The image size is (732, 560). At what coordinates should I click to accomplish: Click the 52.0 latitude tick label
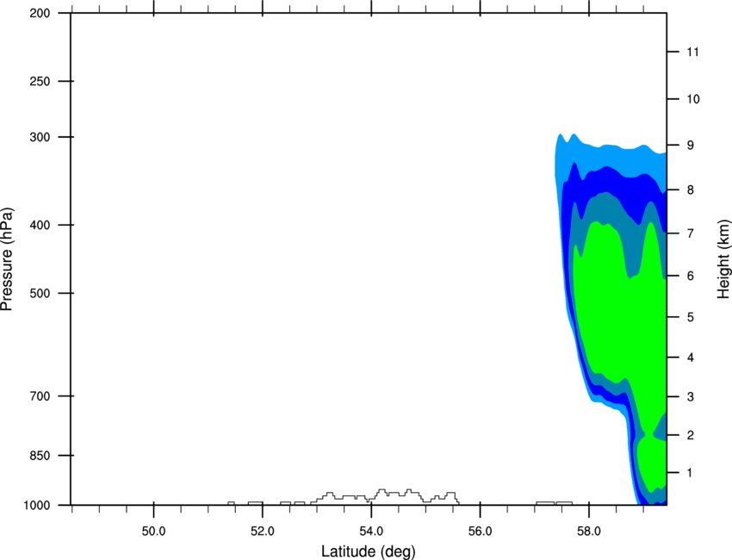click(263, 532)
